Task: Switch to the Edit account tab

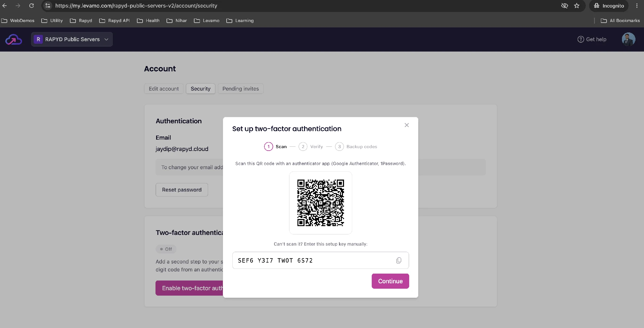Action: coord(164,89)
